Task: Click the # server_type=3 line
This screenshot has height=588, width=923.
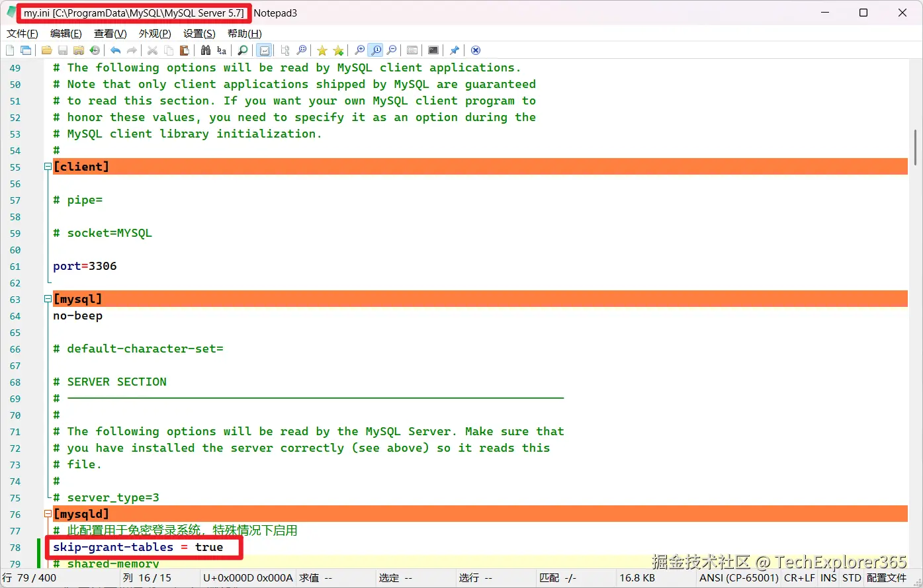Action: coord(106,498)
